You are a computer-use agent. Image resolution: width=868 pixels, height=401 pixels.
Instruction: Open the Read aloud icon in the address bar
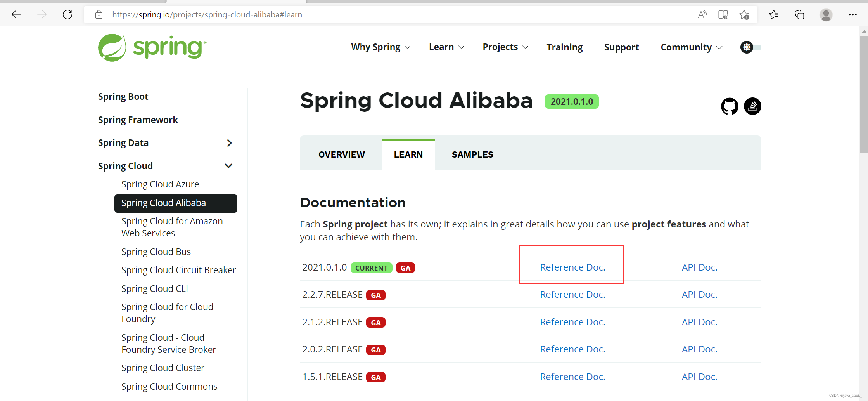[x=702, y=15]
